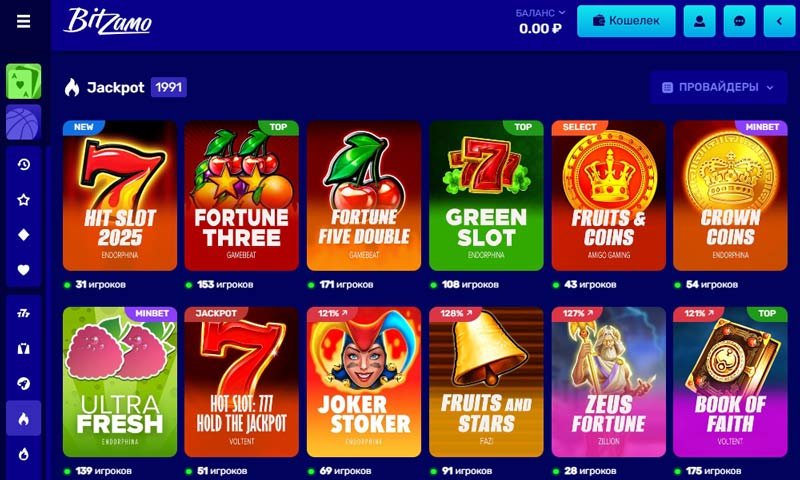Open Hit Slot 2025 game tile
The width and height of the screenshot is (800, 480).
pyautogui.click(x=120, y=195)
